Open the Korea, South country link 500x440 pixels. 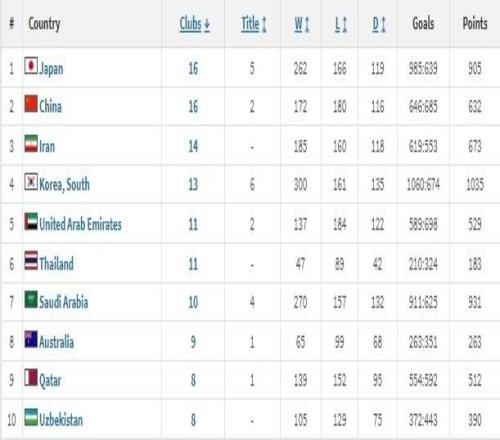(64, 184)
